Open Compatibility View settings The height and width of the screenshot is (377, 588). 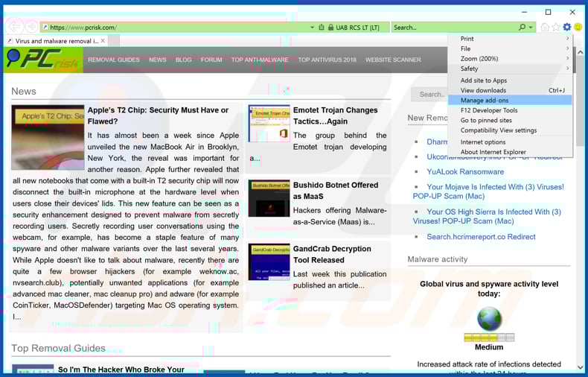(x=510, y=130)
